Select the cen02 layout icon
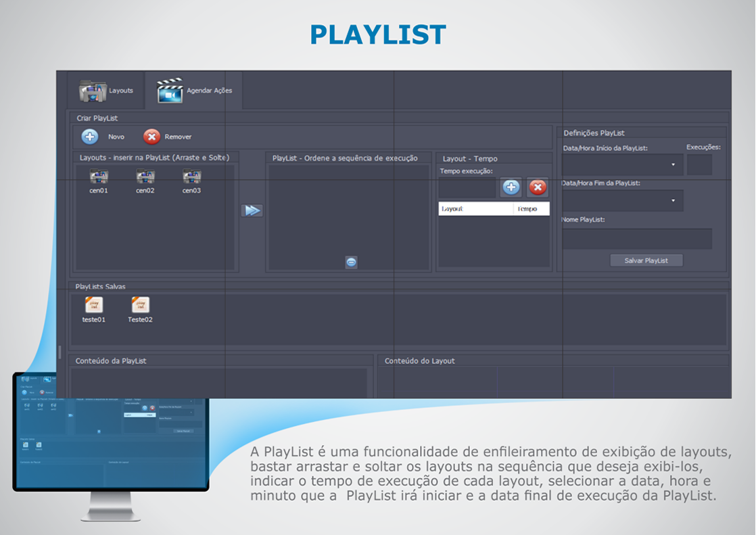Image resolution: width=756 pixels, height=535 pixels. (x=145, y=177)
